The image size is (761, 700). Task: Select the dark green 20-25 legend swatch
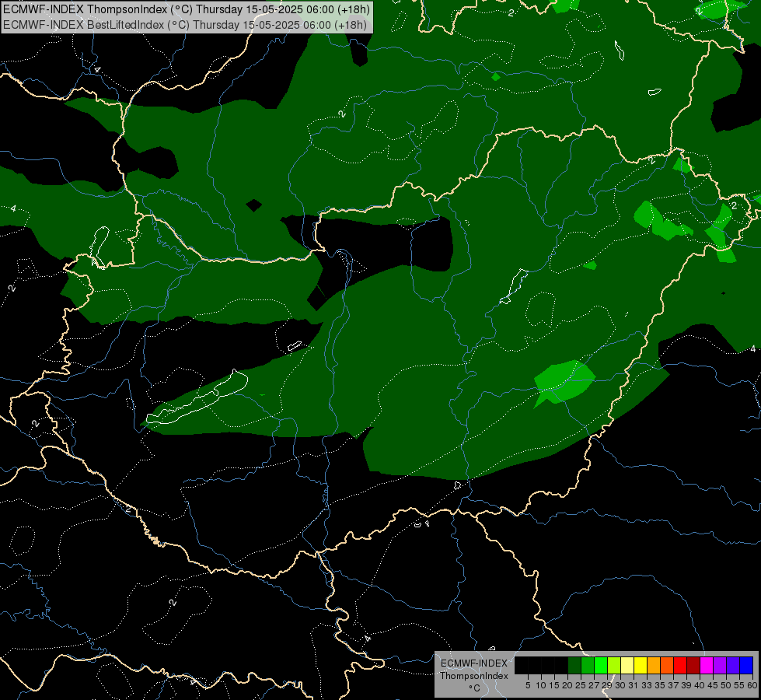tap(574, 665)
